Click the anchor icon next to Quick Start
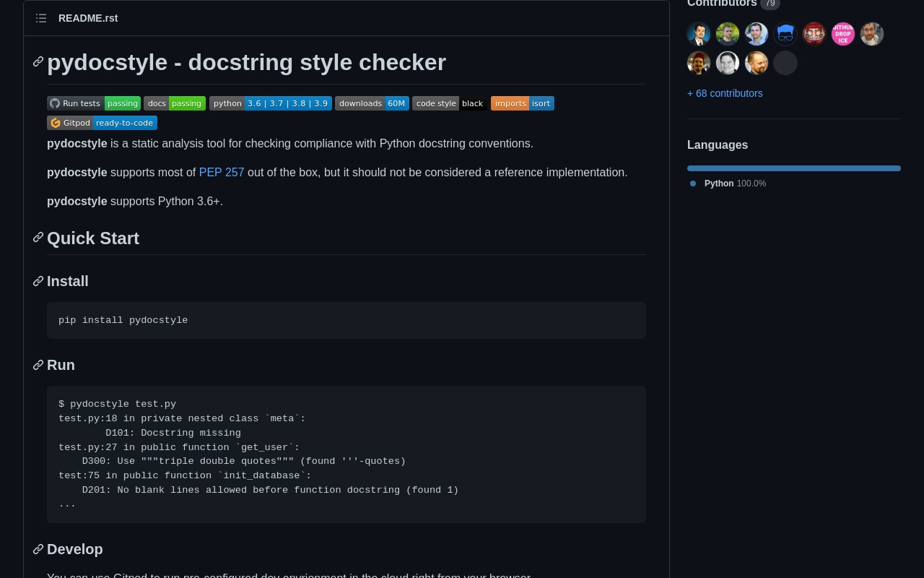 38,238
